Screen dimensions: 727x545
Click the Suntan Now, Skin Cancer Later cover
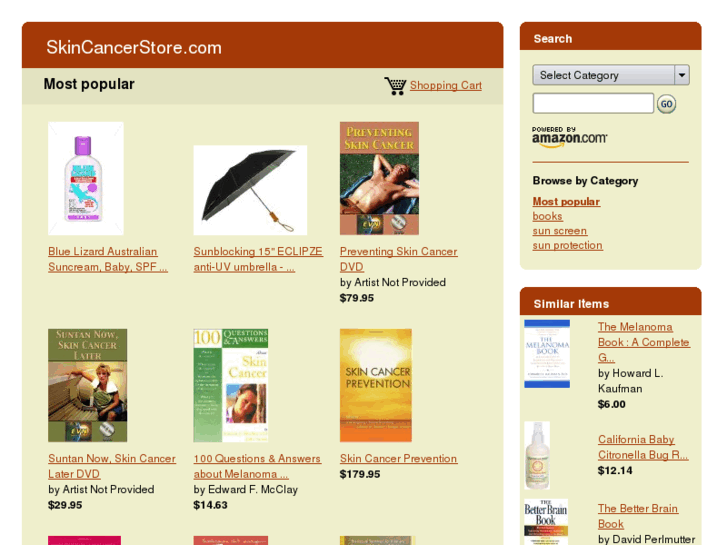[88, 385]
